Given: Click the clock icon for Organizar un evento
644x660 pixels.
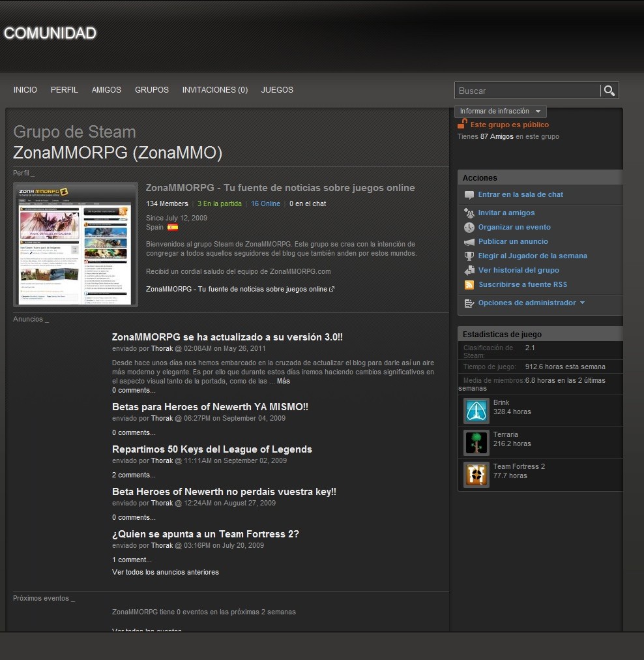Looking at the screenshot, I should tap(469, 228).
